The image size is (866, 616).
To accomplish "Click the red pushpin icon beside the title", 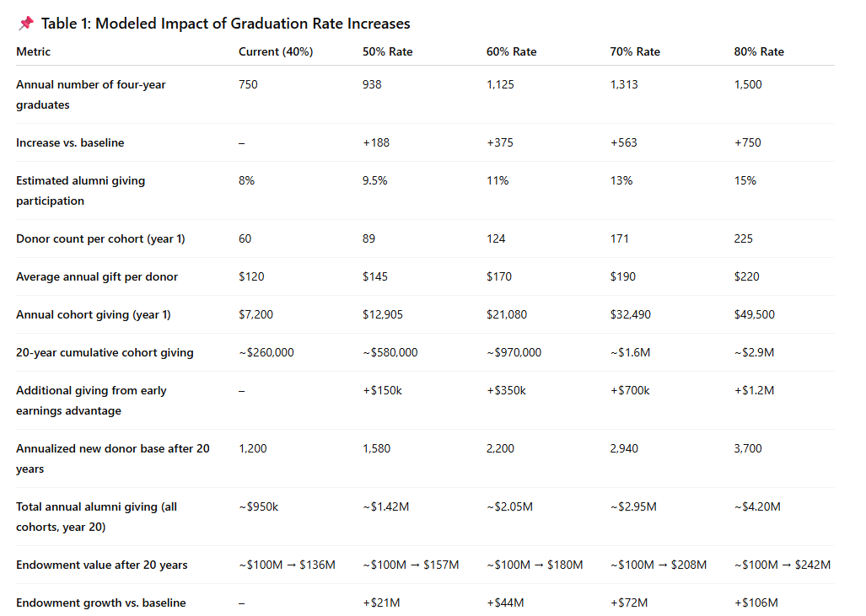I will coord(26,24).
